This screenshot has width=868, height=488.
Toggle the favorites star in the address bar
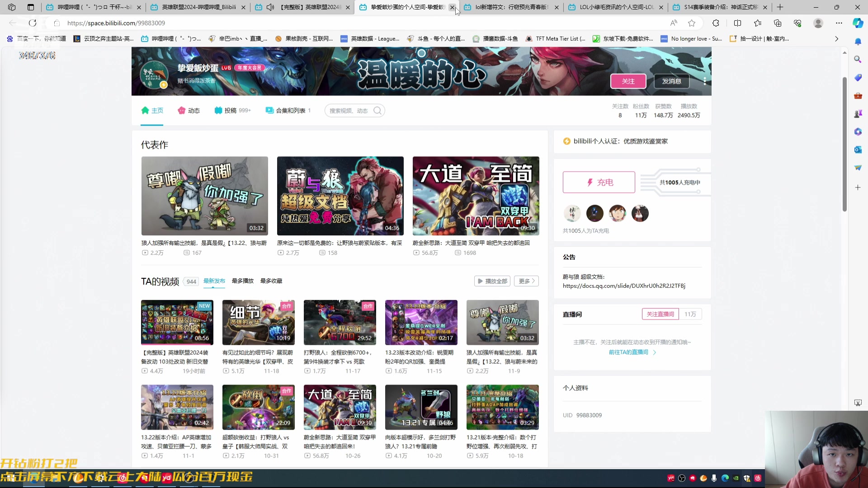[692, 23]
